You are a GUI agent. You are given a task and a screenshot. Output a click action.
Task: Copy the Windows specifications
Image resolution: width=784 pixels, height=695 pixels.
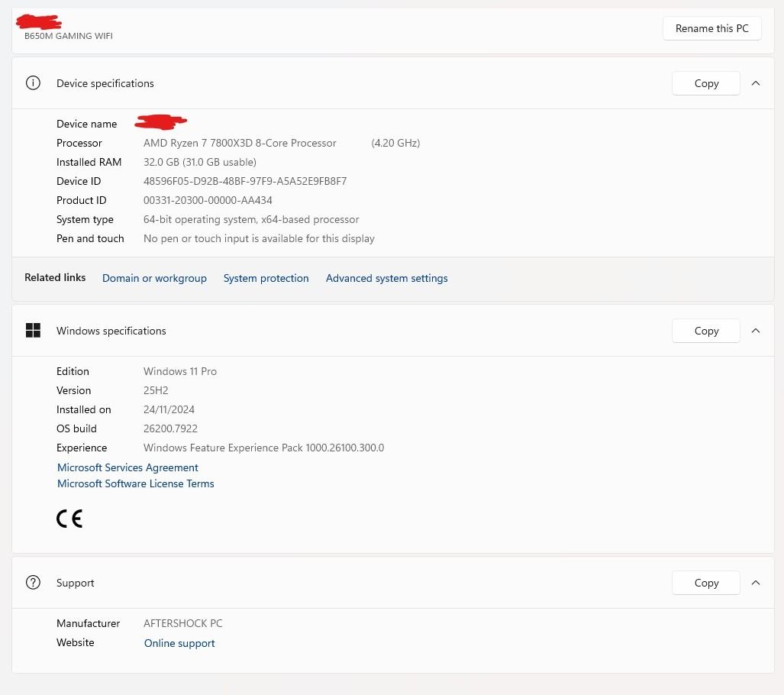pyautogui.click(x=706, y=331)
